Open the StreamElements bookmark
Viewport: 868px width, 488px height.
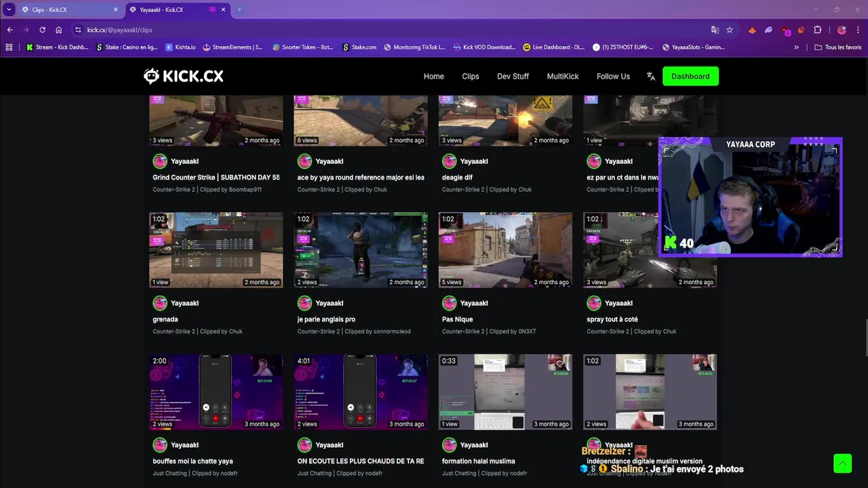233,47
